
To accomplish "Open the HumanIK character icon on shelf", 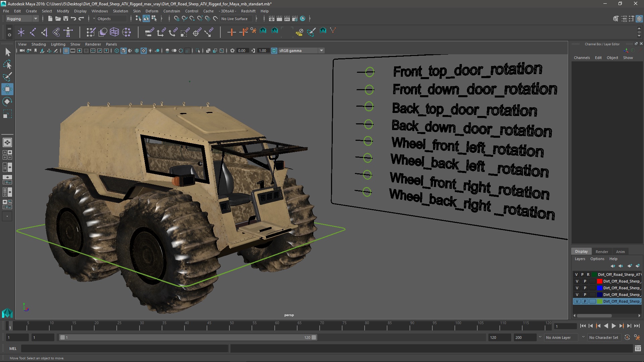I will tap(68, 32).
